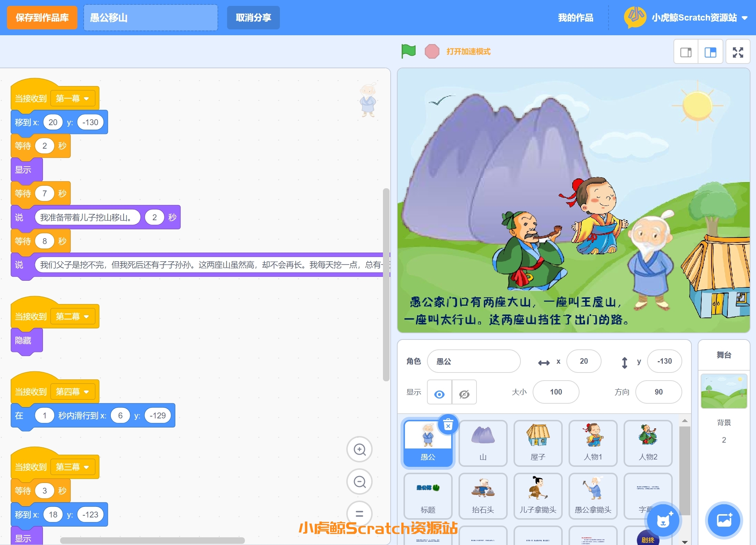Click the red stop sign button

click(x=432, y=51)
